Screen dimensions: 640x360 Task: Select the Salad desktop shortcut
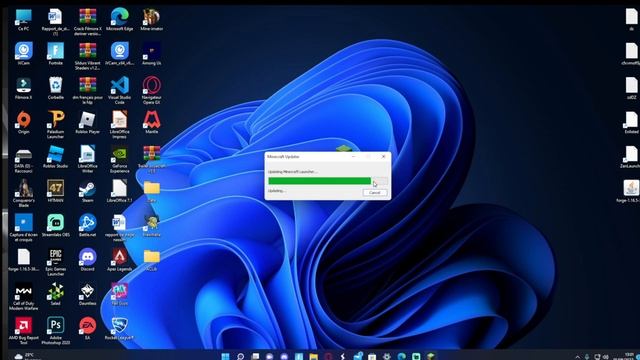click(56, 294)
